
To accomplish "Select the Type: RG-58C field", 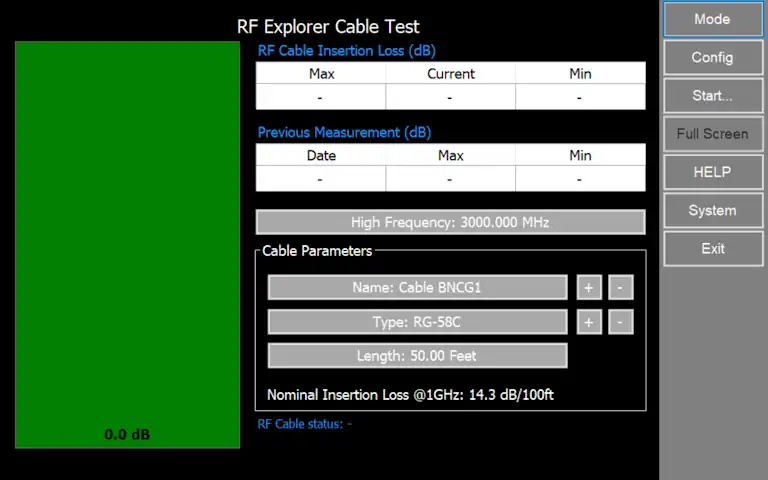I will pyautogui.click(x=417, y=322).
